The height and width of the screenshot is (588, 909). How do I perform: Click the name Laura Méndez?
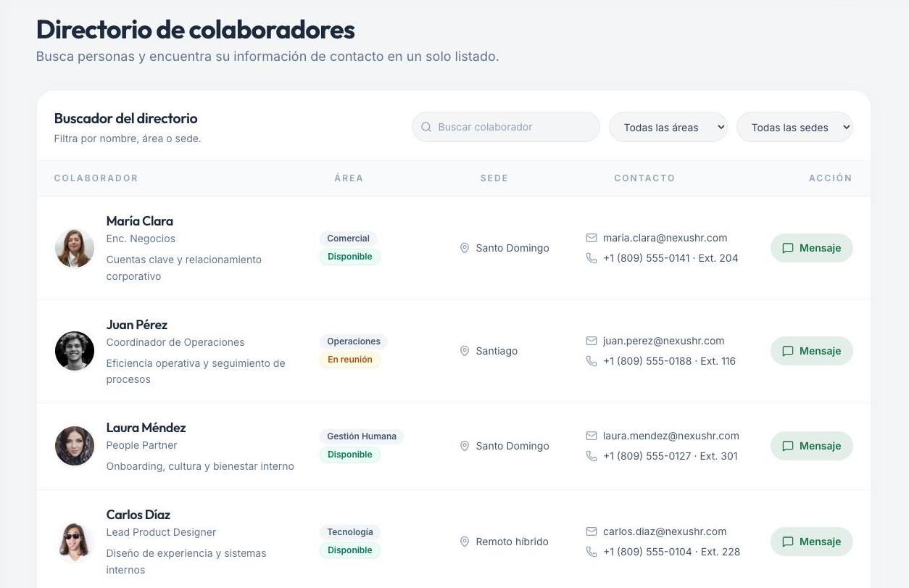(146, 428)
